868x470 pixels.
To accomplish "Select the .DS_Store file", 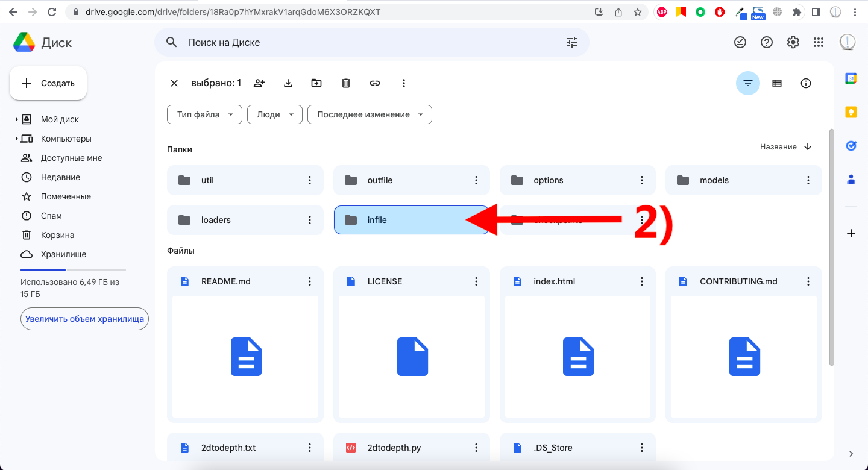I will (x=577, y=447).
